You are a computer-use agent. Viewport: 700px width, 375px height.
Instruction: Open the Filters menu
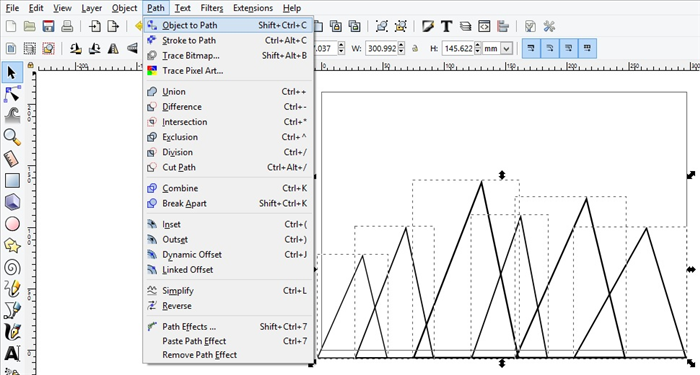pyautogui.click(x=212, y=8)
